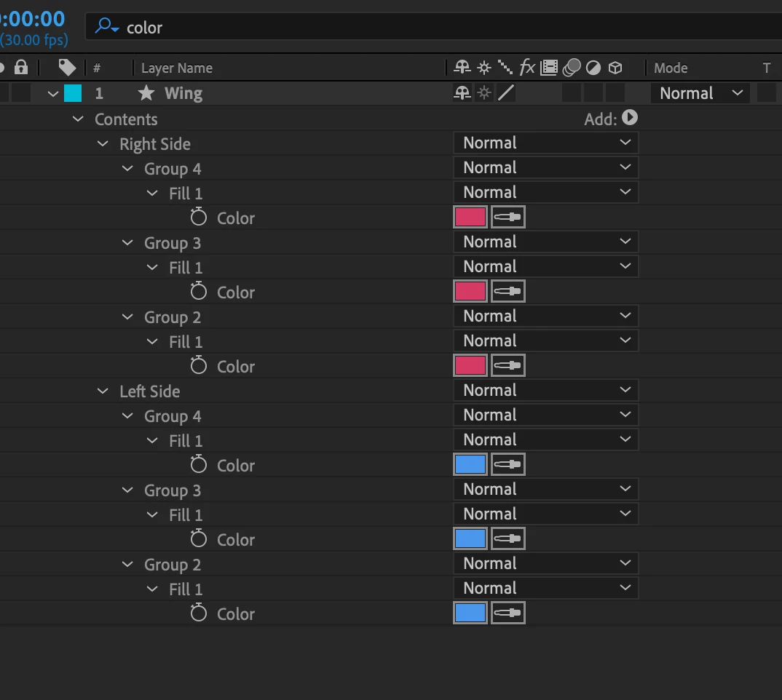Click the Motion Blur column header icon
782x700 pixels.
tap(572, 67)
